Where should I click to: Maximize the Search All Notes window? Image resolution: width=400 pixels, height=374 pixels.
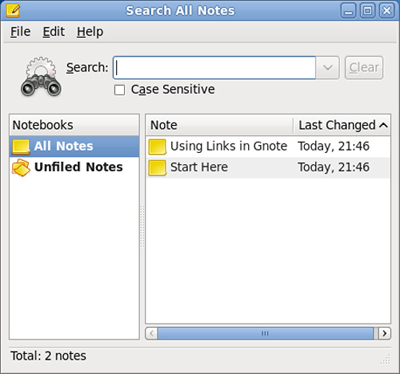[368, 11]
